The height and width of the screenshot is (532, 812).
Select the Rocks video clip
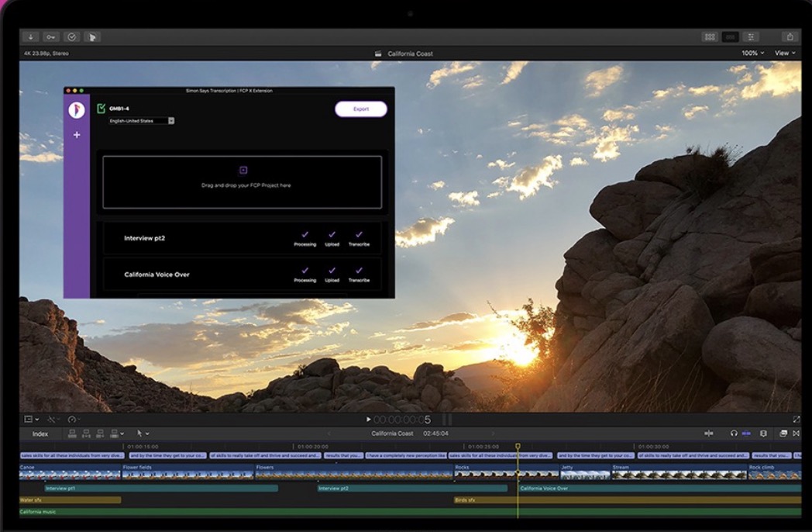(506, 472)
